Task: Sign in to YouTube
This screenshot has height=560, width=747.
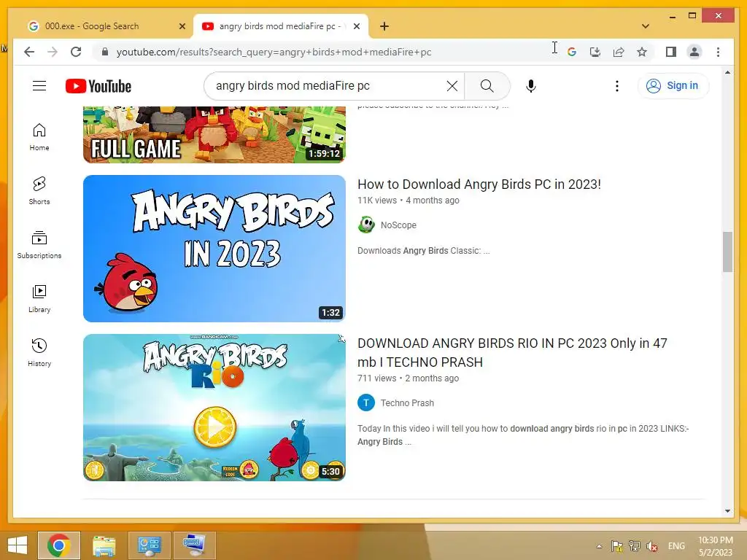Action: click(673, 86)
